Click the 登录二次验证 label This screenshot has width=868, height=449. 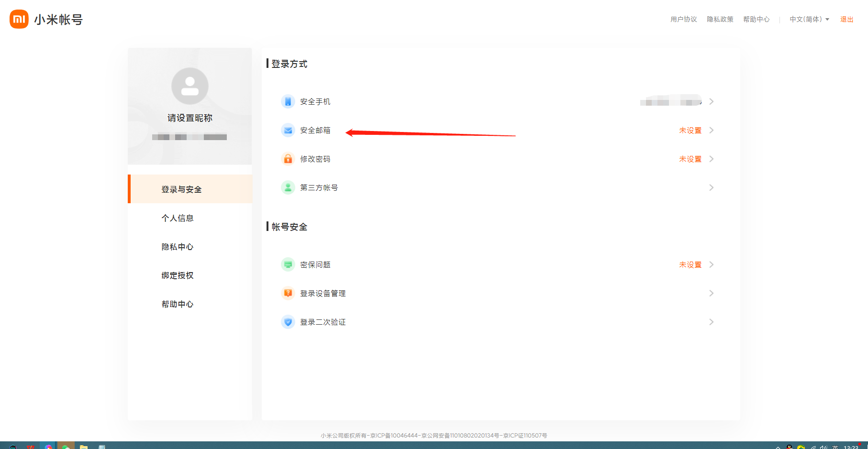click(x=323, y=322)
